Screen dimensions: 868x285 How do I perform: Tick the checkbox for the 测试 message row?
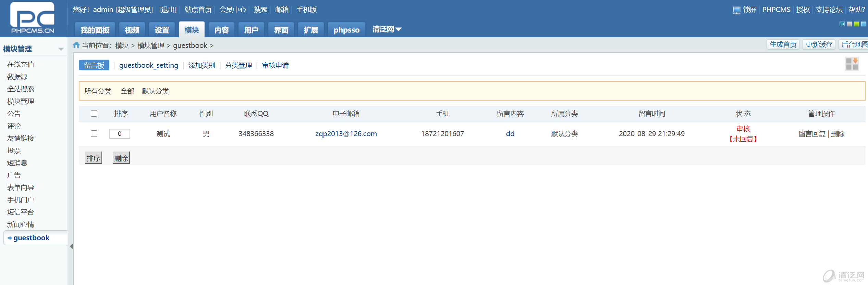pyautogui.click(x=94, y=134)
